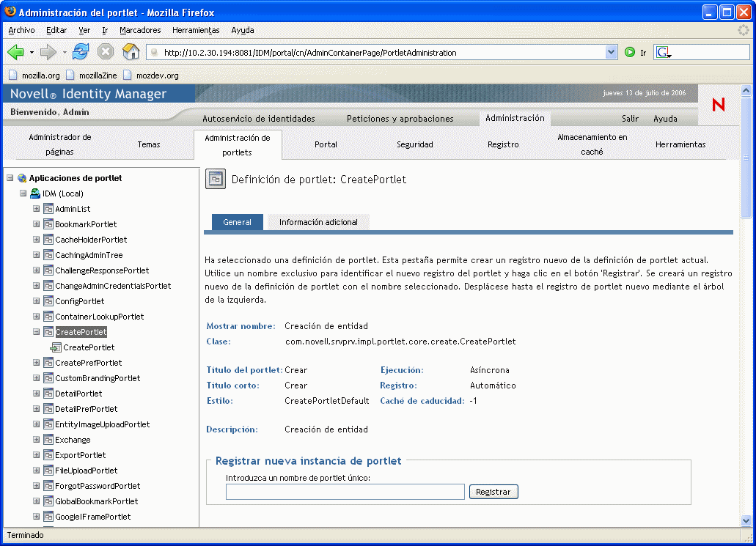
Task: Select the General tab
Action: (238, 222)
